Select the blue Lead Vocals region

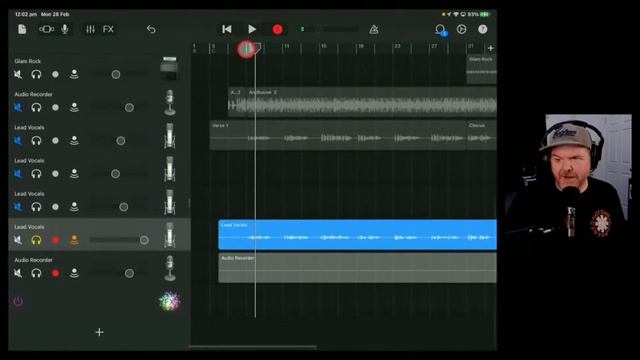(x=358, y=234)
